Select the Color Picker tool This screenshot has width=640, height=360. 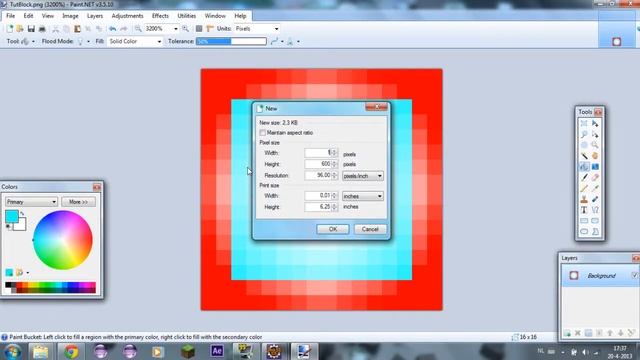tap(595, 188)
